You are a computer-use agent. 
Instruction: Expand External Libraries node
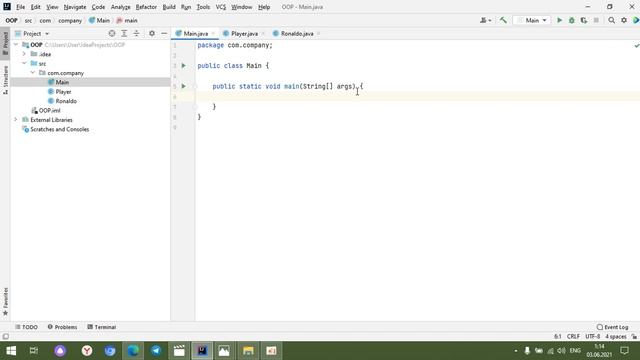16,120
